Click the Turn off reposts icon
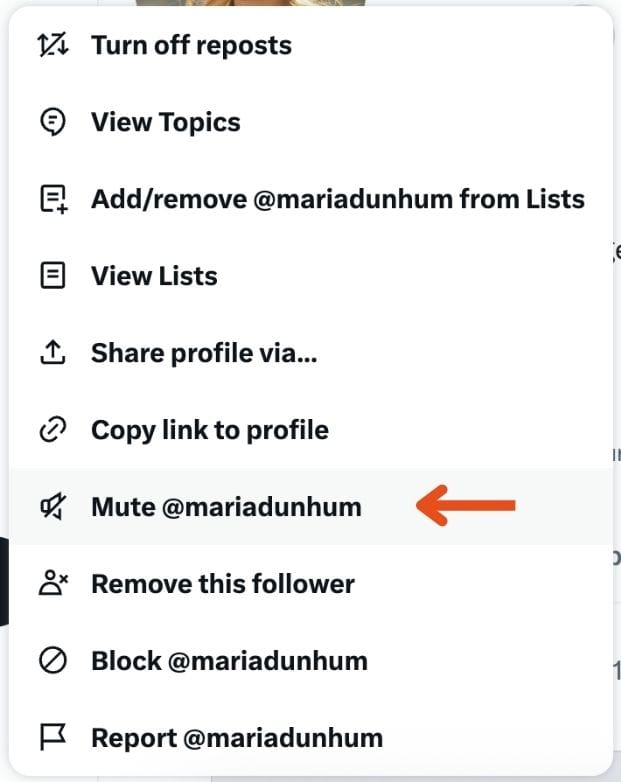Viewport: 621px width, 782px height. [x=52, y=45]
